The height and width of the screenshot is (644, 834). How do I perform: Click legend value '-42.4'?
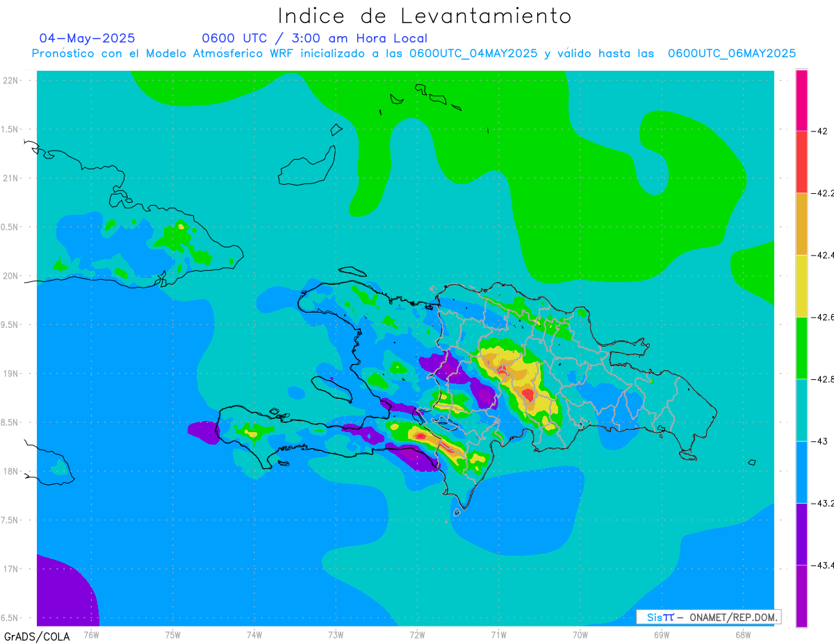coord(823,255)
